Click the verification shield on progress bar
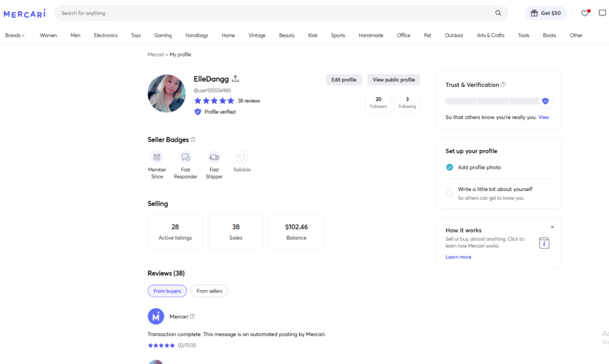The width and height of the screenshot is (609, 364). click(x=545, y=101)
